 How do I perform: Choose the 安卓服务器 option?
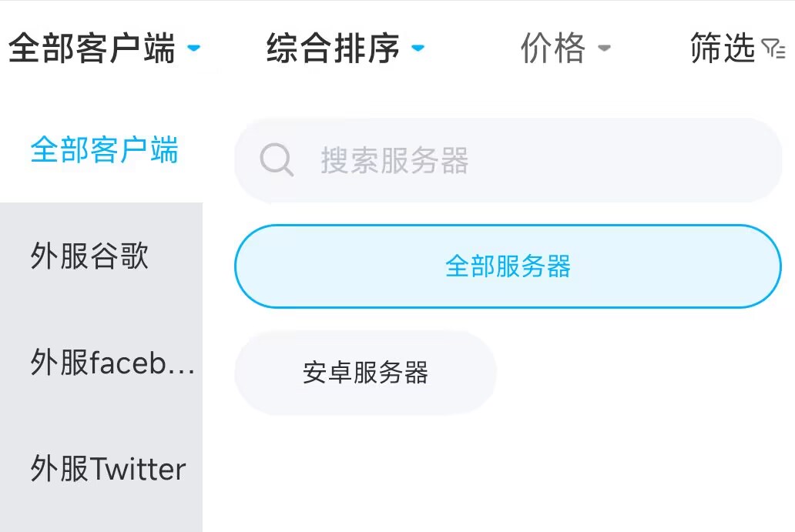tap(365, 373)
